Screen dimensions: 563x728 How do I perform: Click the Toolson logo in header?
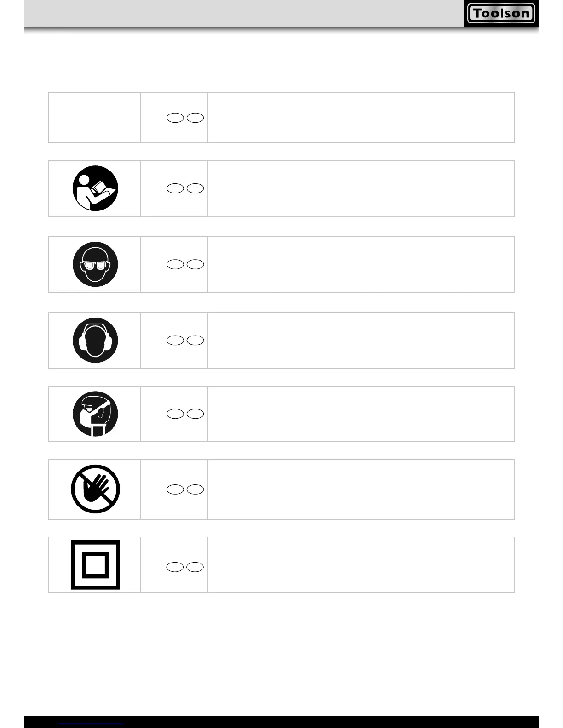(501, 13)
